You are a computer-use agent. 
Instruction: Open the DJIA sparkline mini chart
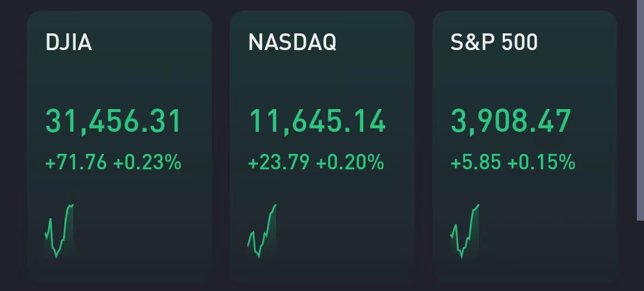pyautogui.click(x=59, y=231)
